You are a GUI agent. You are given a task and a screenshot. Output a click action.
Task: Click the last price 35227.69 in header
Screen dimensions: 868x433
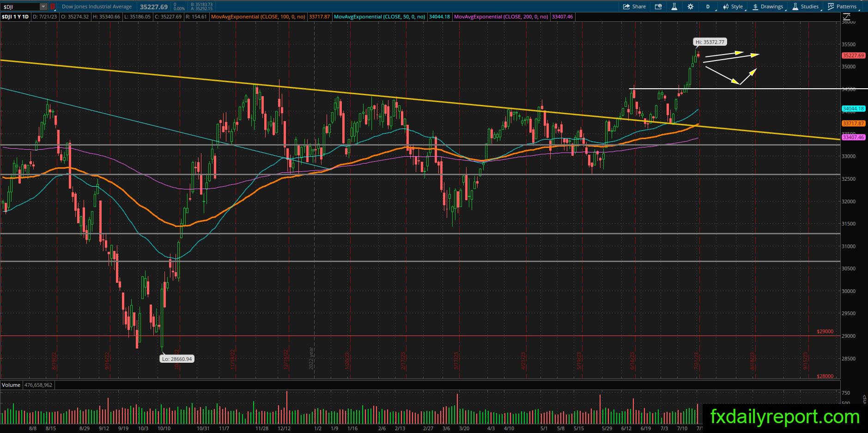[x=154, y=7]
